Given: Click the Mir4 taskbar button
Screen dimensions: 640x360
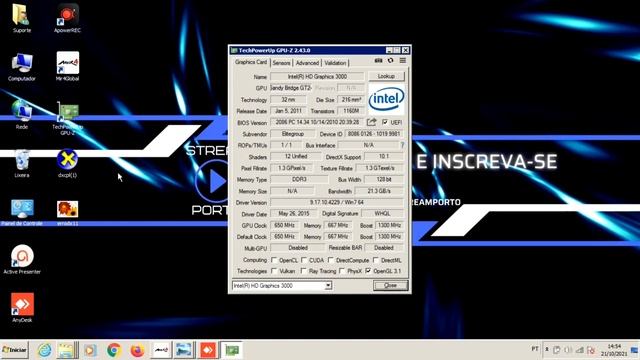Looking at the screenshot, I should (161, 350).
